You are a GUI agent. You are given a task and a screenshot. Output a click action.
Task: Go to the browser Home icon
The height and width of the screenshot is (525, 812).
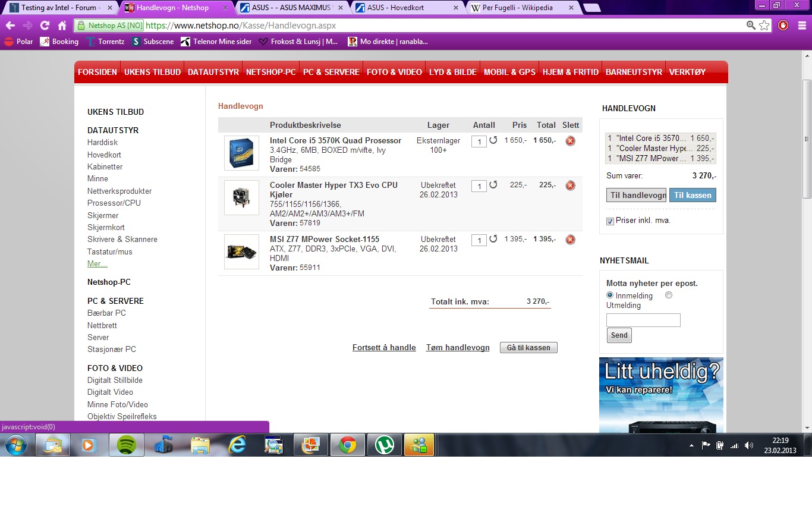click(x=62, y=26)
